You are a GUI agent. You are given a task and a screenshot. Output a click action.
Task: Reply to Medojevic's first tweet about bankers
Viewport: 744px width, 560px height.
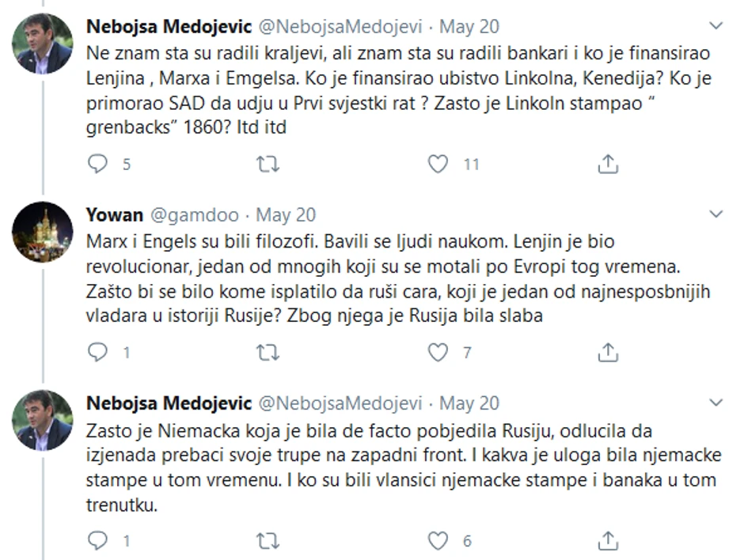(97, 164)
